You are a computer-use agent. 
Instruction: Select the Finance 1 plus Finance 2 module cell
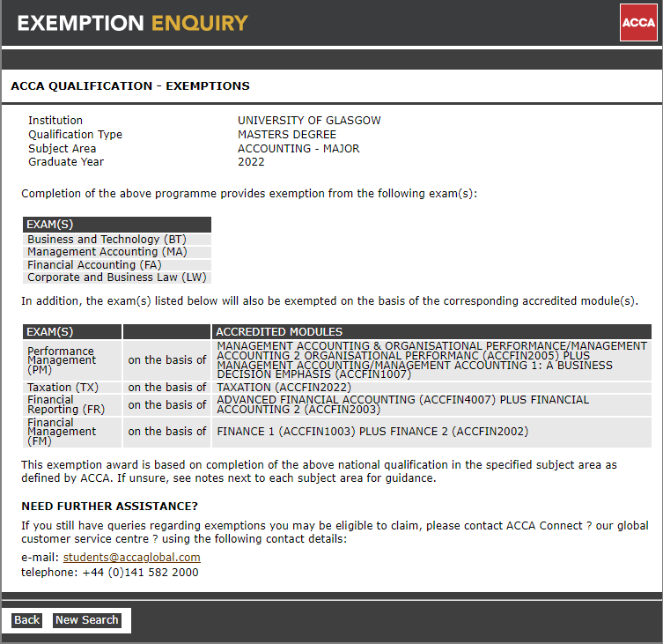click(373, 432)
